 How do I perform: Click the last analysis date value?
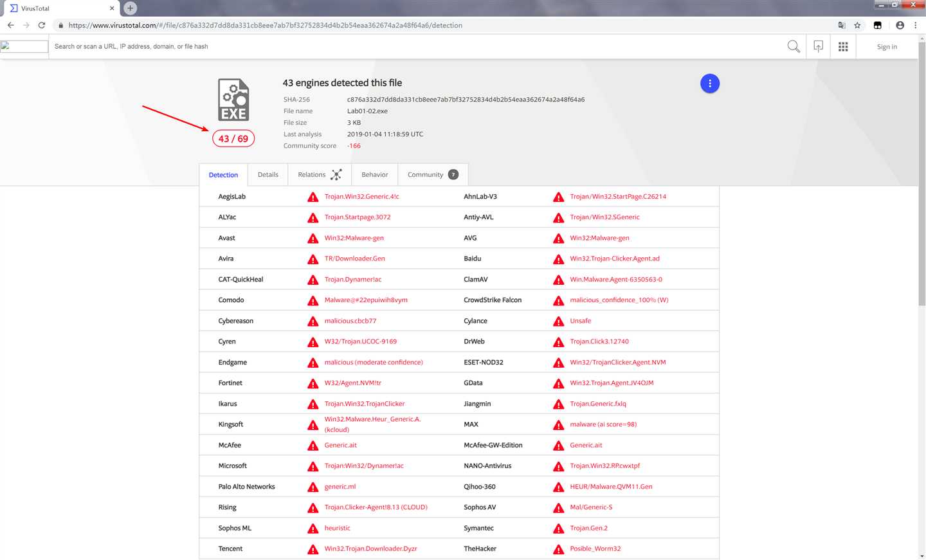coord(385,134)
